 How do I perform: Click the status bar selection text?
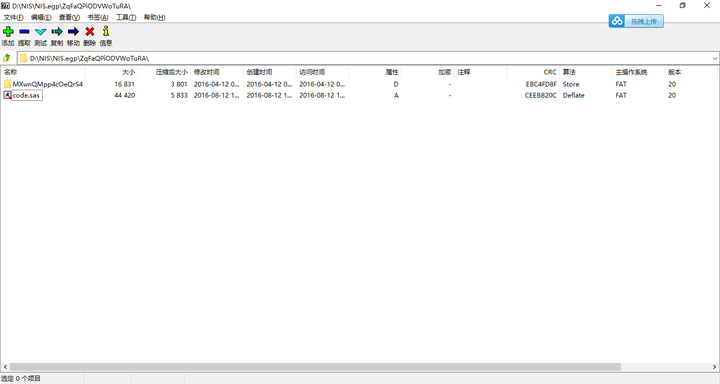click(x=21, y=378)
